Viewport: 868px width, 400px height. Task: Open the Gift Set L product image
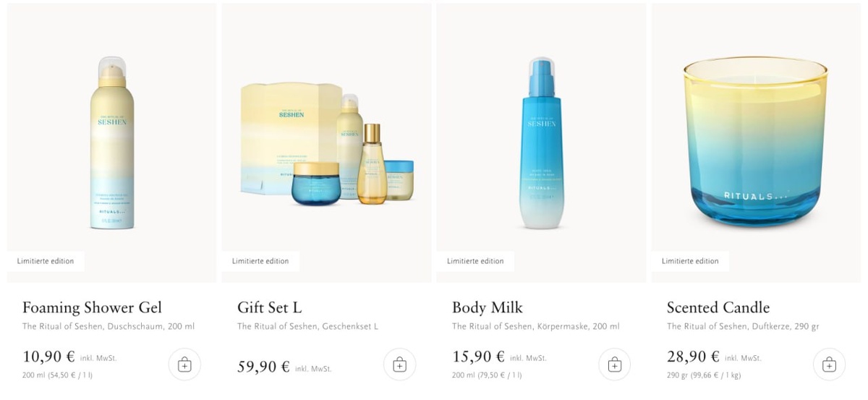pyautogui.click(x=327, y=142)
